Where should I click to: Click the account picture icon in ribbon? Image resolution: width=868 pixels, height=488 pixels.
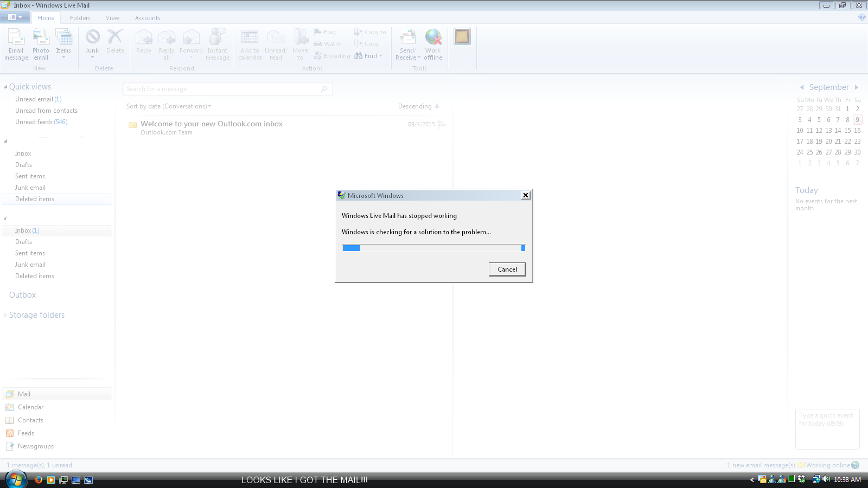click(462, 37)
